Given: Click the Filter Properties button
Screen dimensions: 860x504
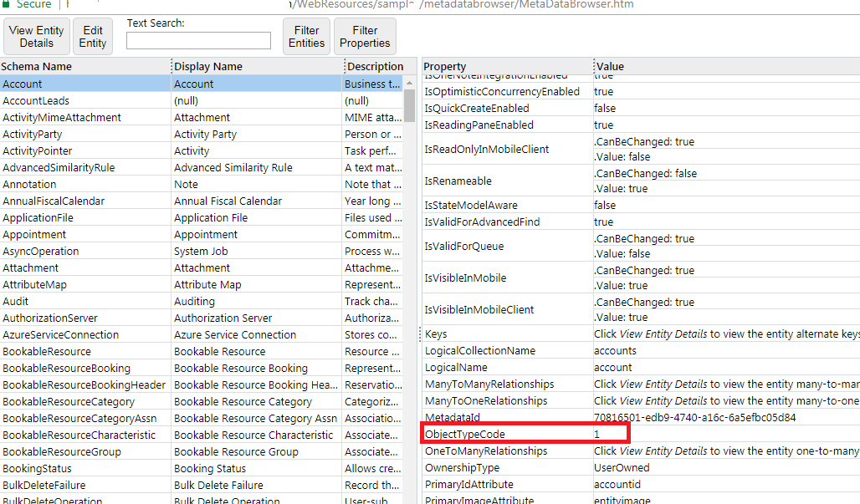Looking at the screenshot, I should pos(365,36).
